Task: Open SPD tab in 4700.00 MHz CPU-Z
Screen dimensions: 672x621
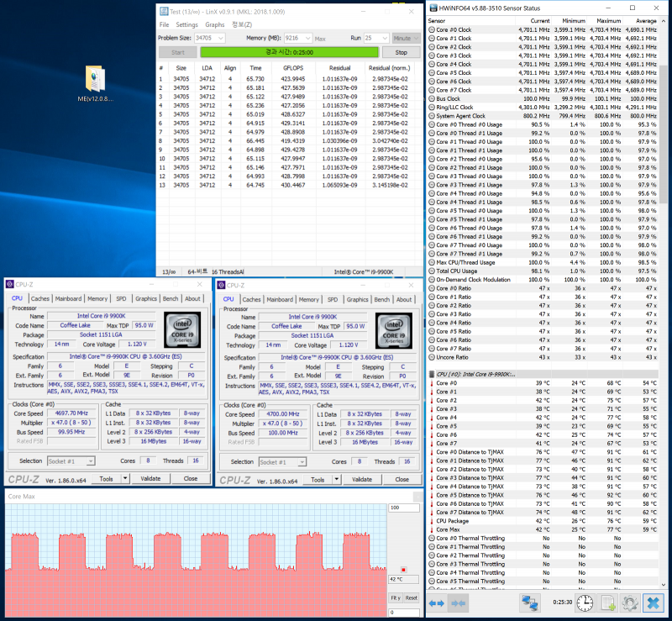Action: click(333, 299)
